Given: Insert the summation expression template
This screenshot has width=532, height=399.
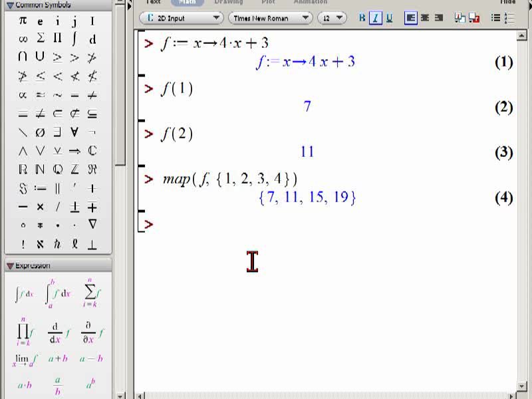Looking at the screenshot, I should pos(91,293).
